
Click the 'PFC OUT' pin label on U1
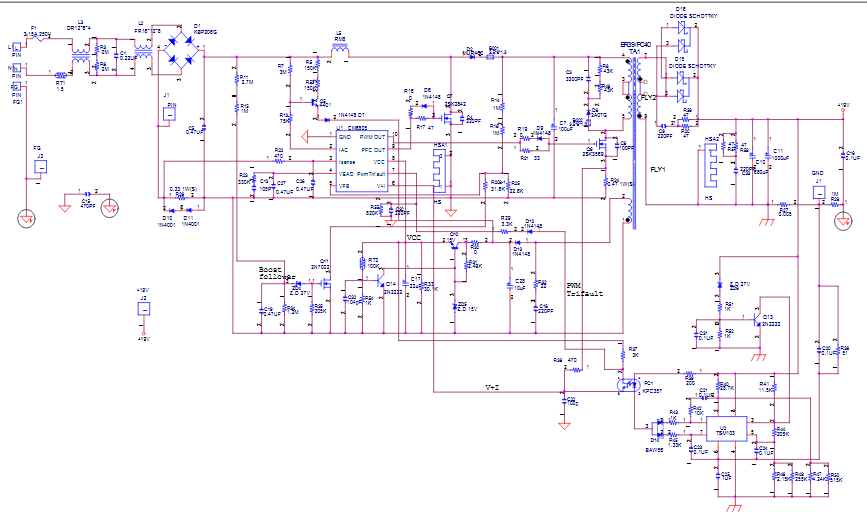(x=373, y=150)
